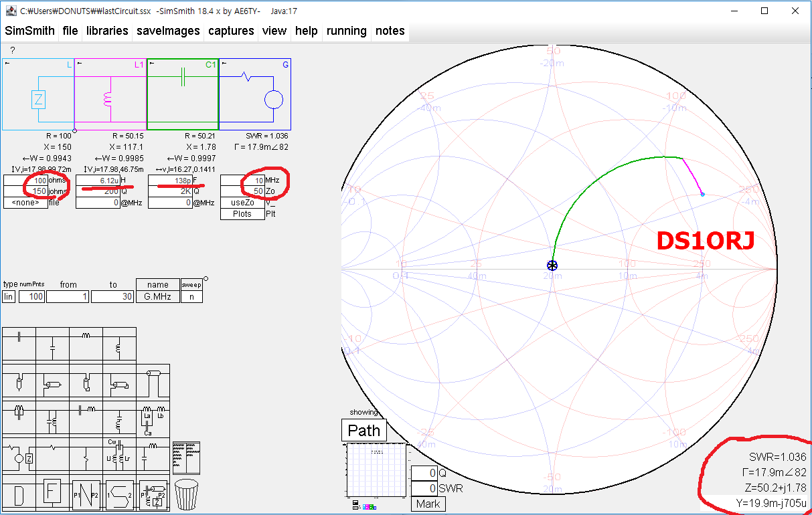Pick the shorted shunt coax stub
Screen dimensions: 812x515
click(x=86, y=381)
